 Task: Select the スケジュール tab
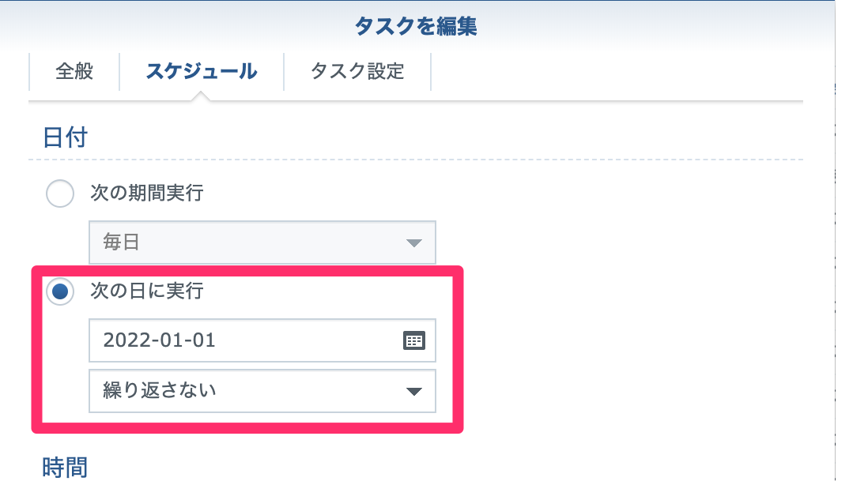pos(202,72)
